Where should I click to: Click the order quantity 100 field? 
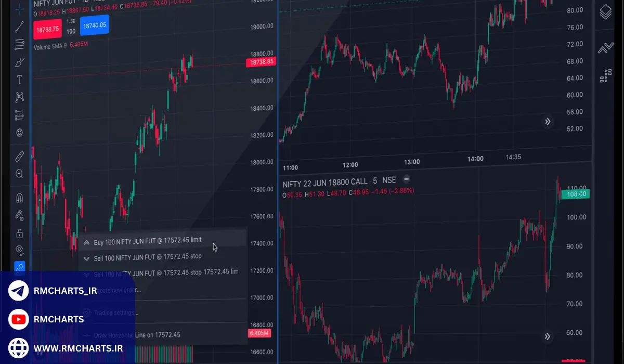[71, 31]
